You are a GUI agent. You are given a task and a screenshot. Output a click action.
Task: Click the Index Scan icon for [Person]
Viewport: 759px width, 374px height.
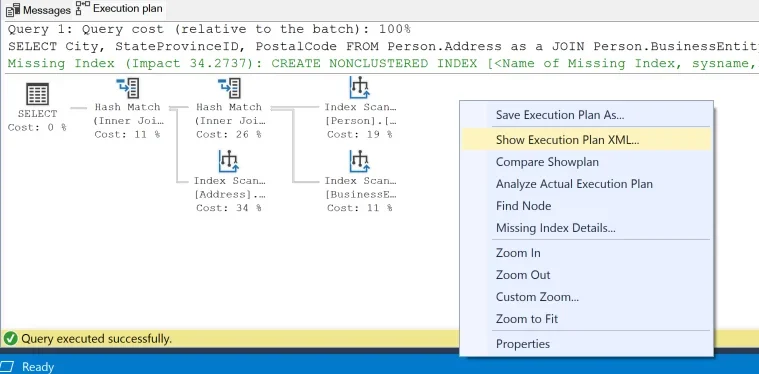click(360, 88)
